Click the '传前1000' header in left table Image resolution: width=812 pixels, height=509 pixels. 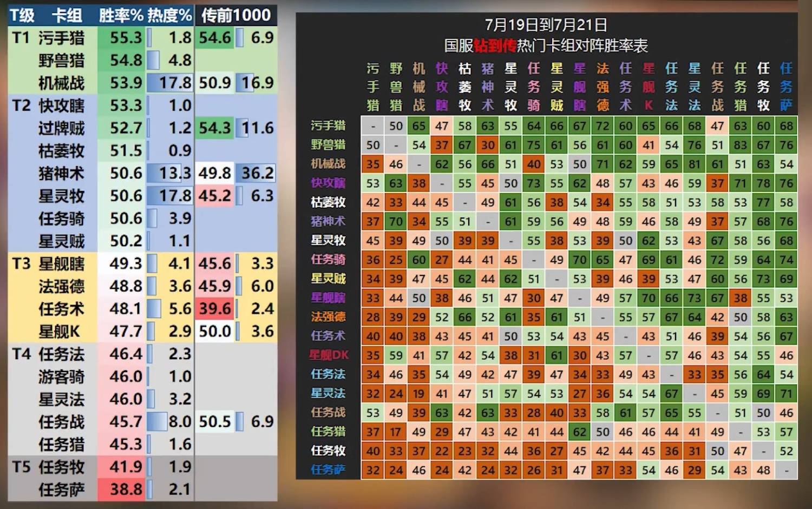click(x=236, y=15)
